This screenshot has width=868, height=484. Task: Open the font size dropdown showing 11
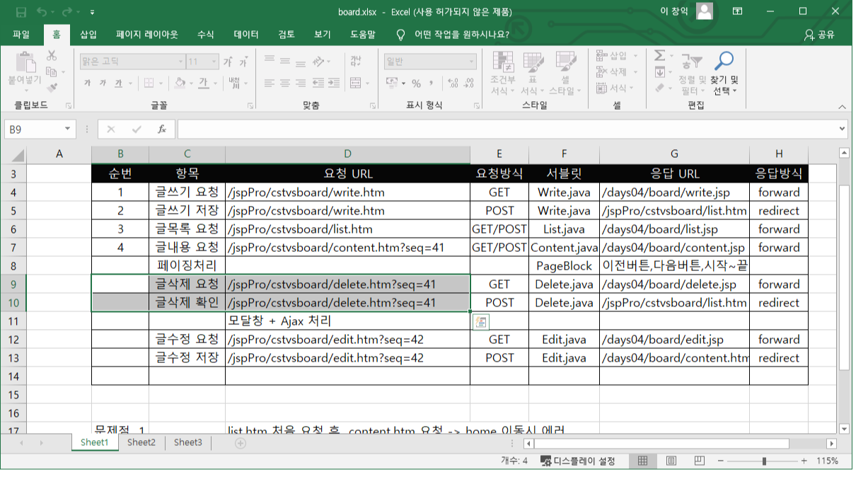pos(214,62)
